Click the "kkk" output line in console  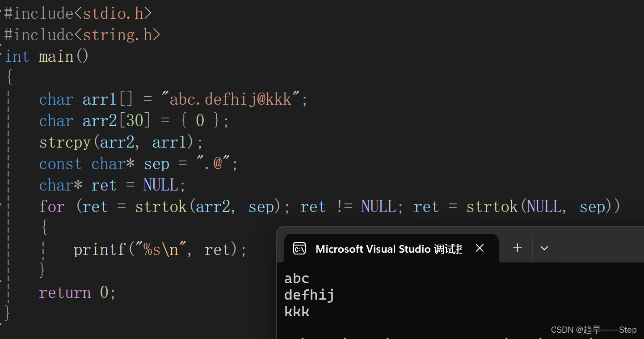click(297, 311)
